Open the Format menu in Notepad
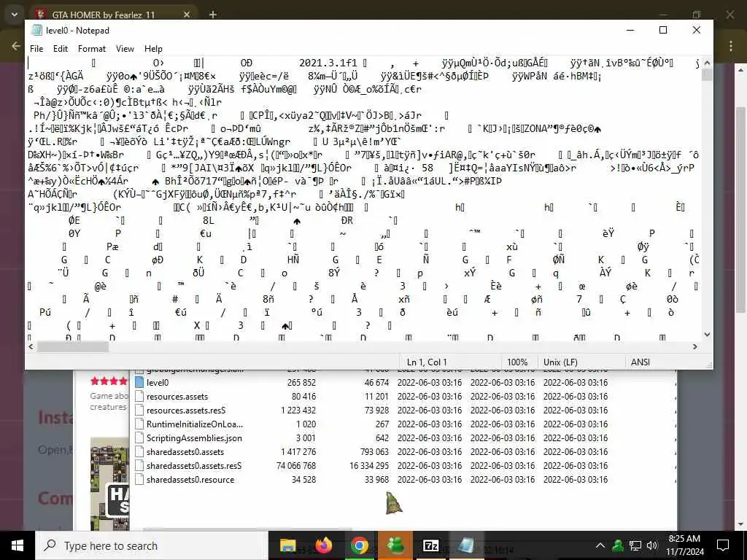 (x=91, y=49)
